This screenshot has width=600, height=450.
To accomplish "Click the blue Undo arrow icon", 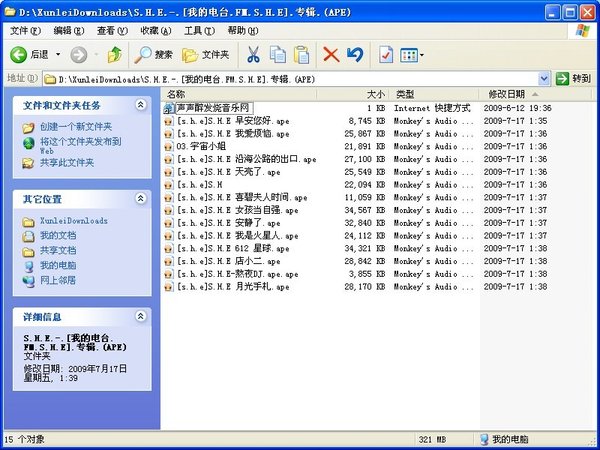I will [x=355, y=55].
